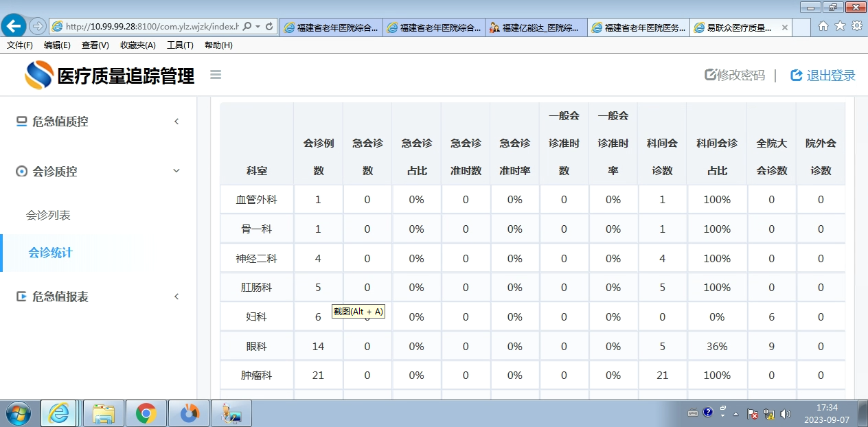Viewport: 868px width, 427px height.
Task: Open the address bar dropdown arrow
Action: [258, 27]
